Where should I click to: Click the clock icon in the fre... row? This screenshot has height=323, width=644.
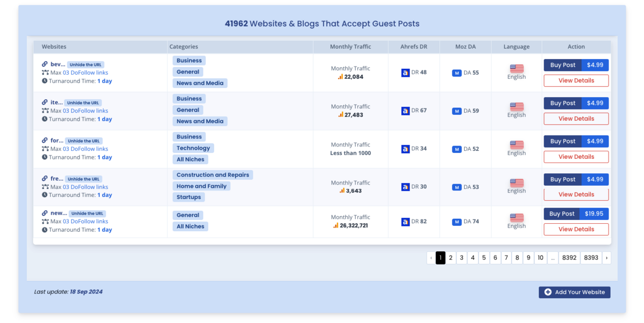(45, 195)
